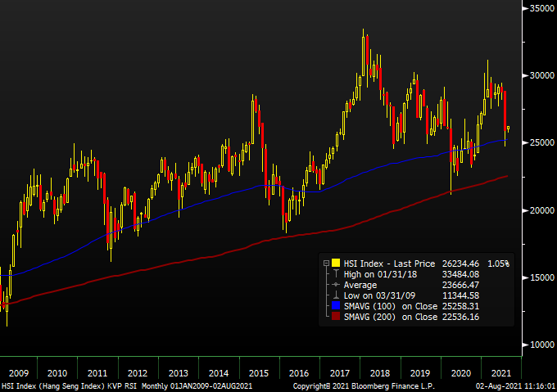Click the 2013 x-axis year label
Screen dimensions: 557x392
(x=179, y=373)
